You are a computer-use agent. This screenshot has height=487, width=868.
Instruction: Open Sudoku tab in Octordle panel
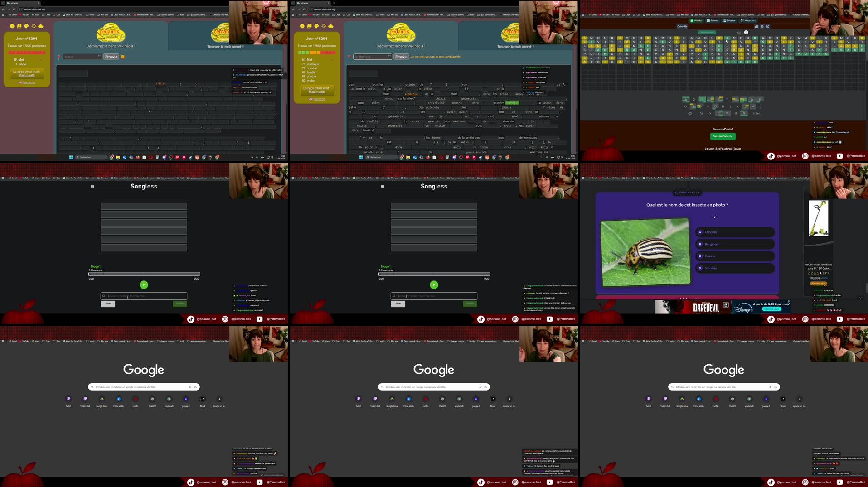coord(713,20)
